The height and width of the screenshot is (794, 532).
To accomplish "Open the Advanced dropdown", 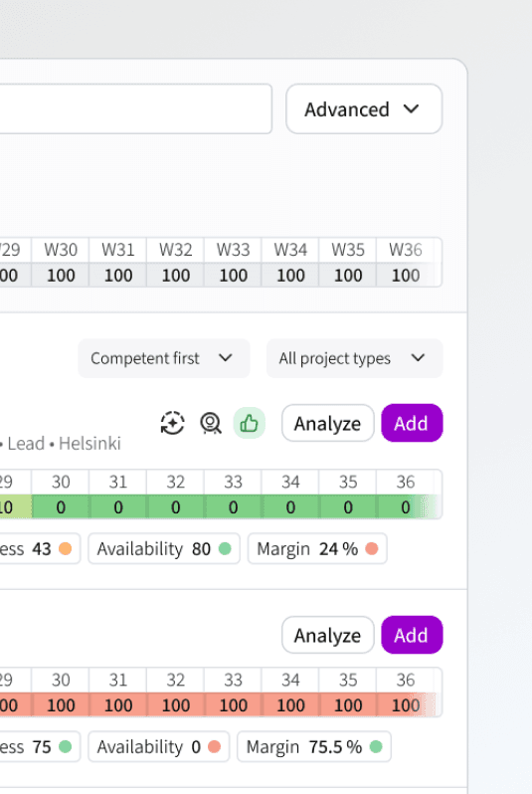I will point(364,108).
